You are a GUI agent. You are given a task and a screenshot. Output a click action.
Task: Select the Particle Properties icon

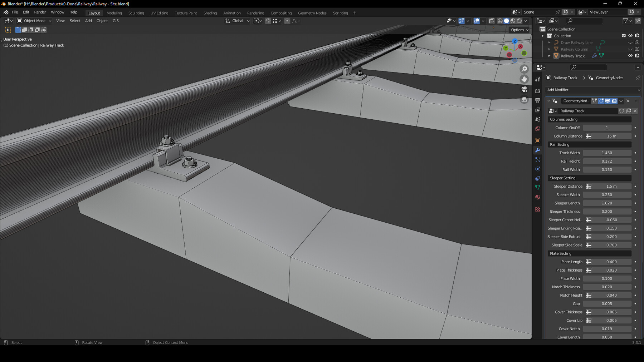click(537, 159)
